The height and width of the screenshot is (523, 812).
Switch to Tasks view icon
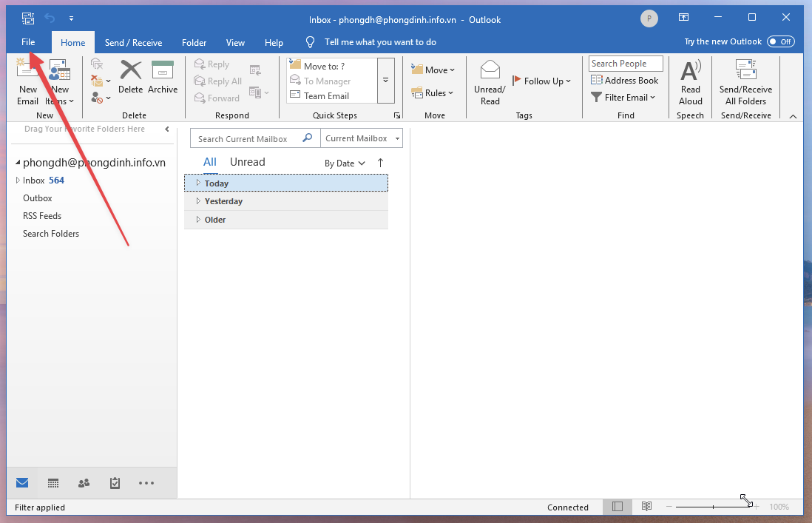[115, 483]
